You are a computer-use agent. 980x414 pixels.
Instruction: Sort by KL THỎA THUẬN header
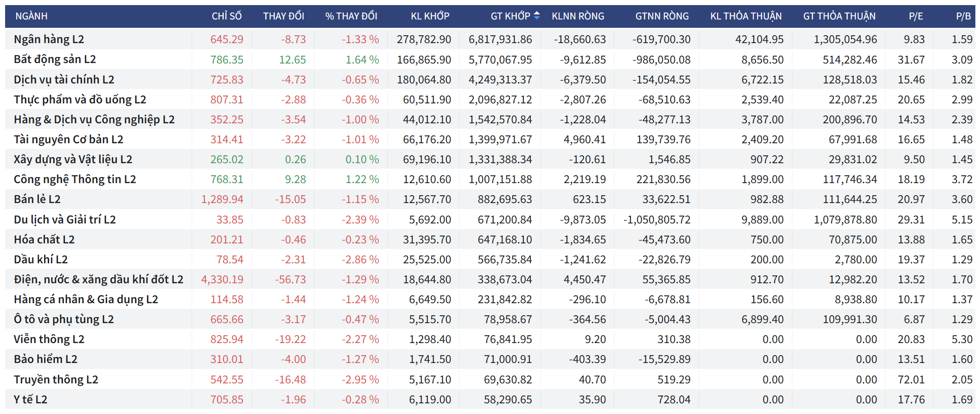pyautogui.click(x=745, y=16)
